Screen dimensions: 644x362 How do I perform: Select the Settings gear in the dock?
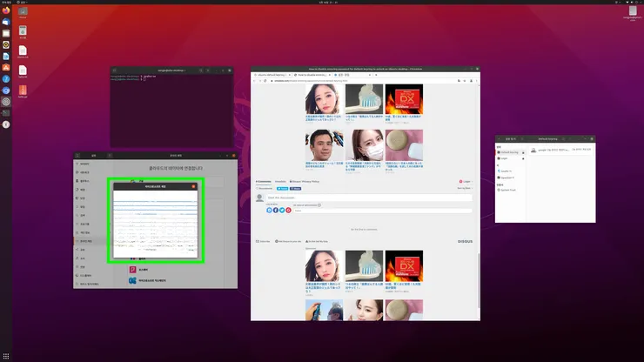6,102
